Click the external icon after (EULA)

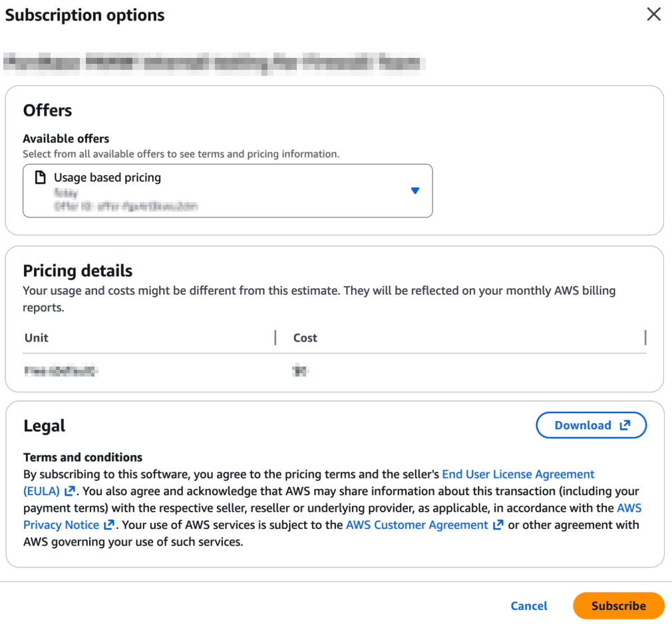click(x=69, y=491)
